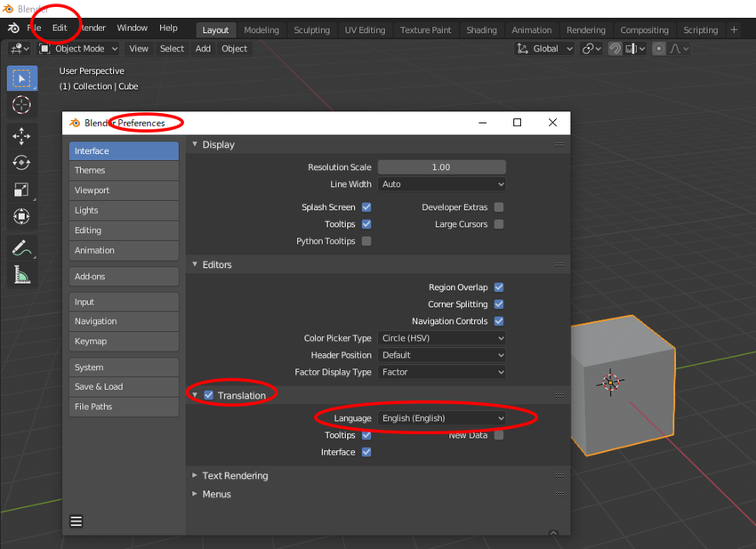Image resolution: width=756 pixels, height=549 pixels.
Task: Open the Color Picker Type dropdown
Action: pyautogui.click(x=442, y=338)
